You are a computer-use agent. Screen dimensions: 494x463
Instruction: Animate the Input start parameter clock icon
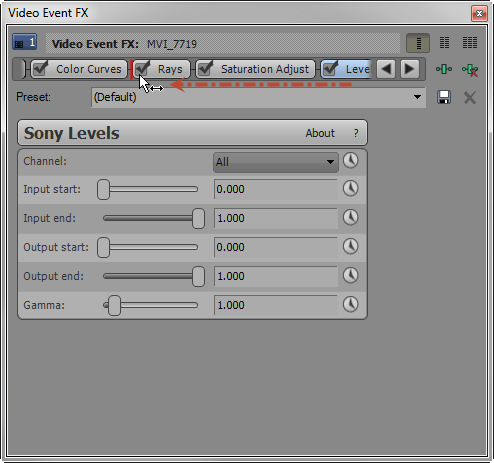[351, 189]
